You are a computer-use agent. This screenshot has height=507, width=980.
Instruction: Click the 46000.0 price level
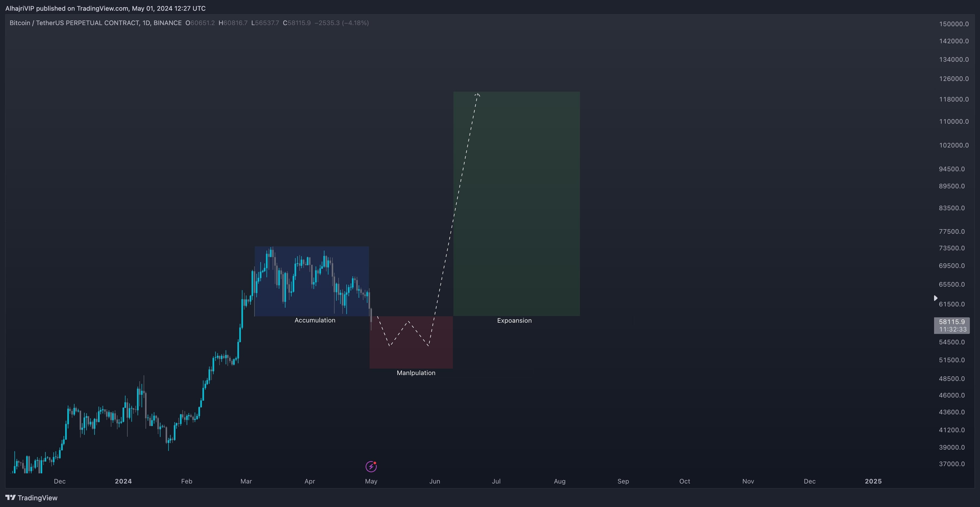(952, 395)
